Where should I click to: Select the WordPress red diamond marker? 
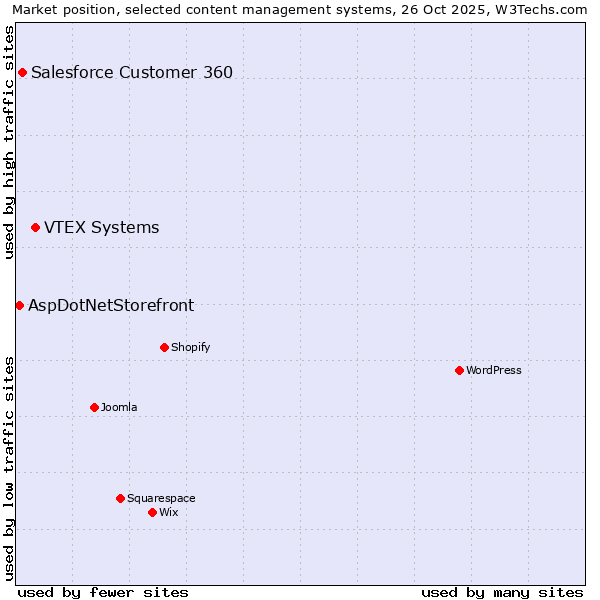pyautogui.click(x=459, y=370)
